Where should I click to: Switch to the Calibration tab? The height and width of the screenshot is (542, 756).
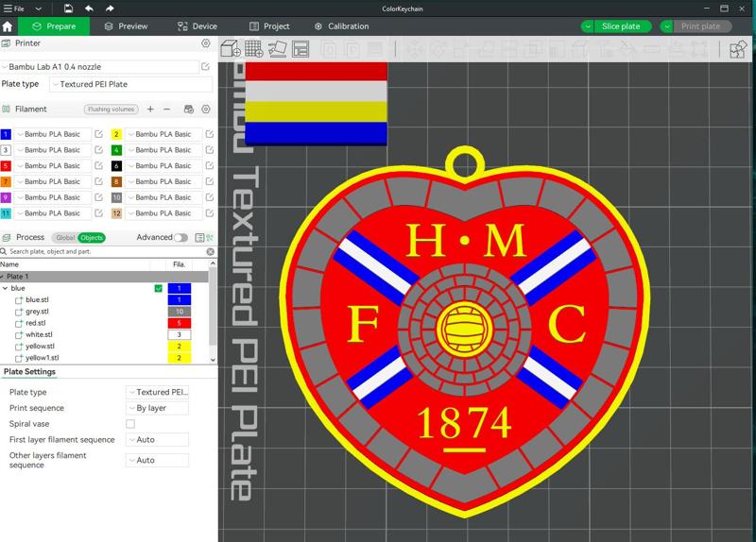(342, 26)
